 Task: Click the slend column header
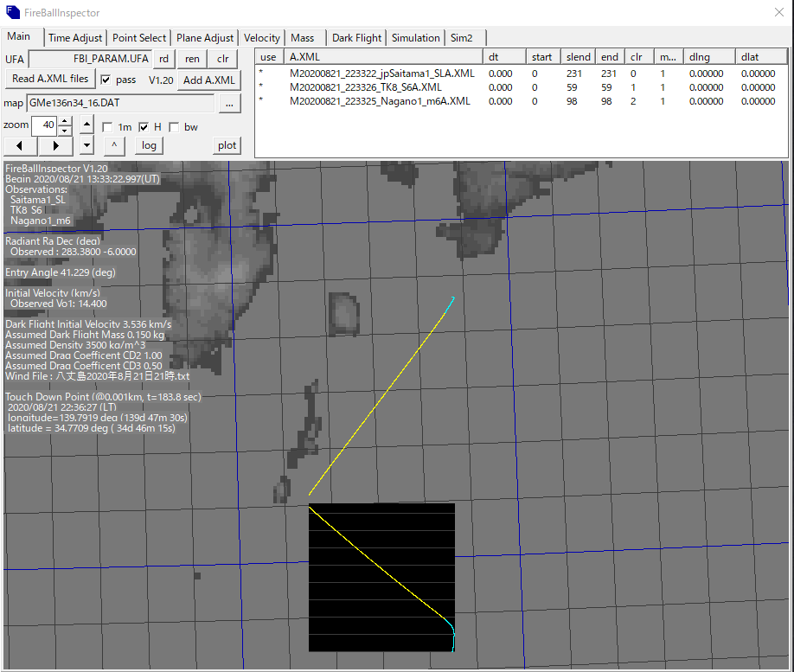pos(578,57)
